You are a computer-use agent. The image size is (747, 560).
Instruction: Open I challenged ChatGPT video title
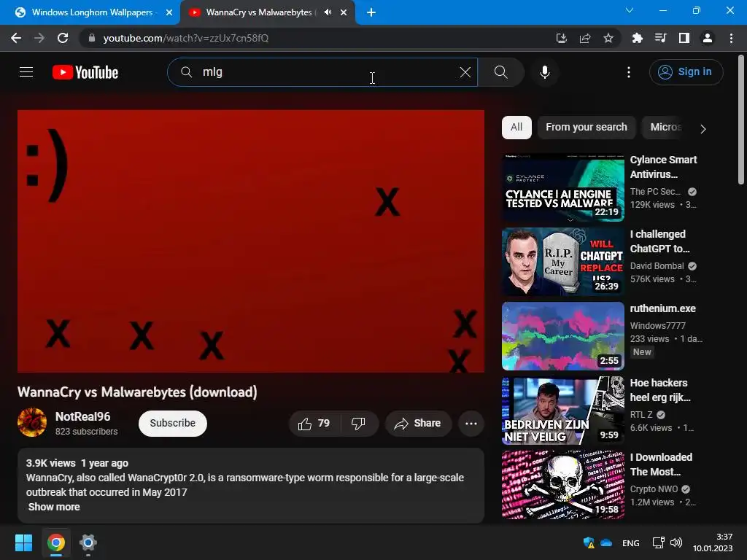point(659,241)
